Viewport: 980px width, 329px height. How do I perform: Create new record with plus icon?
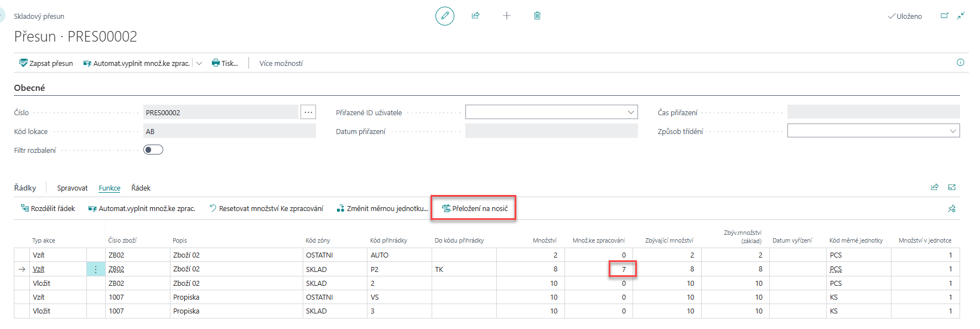pyautogui.click(x=506, y=16)
